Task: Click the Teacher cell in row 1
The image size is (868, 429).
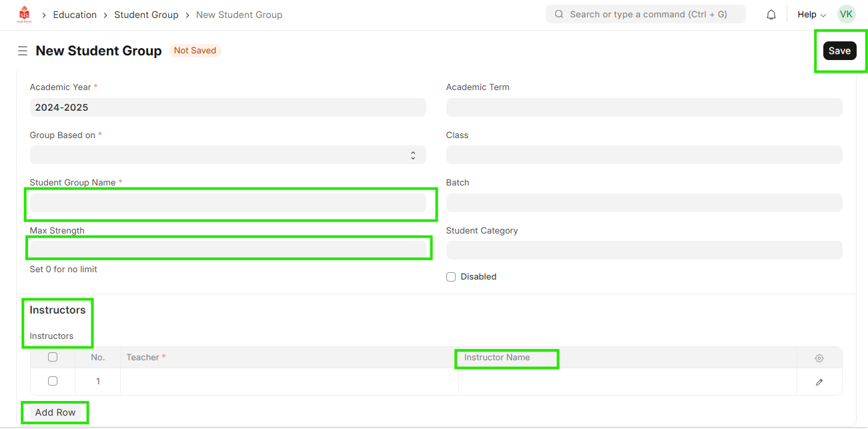Action: click(289, 382)
